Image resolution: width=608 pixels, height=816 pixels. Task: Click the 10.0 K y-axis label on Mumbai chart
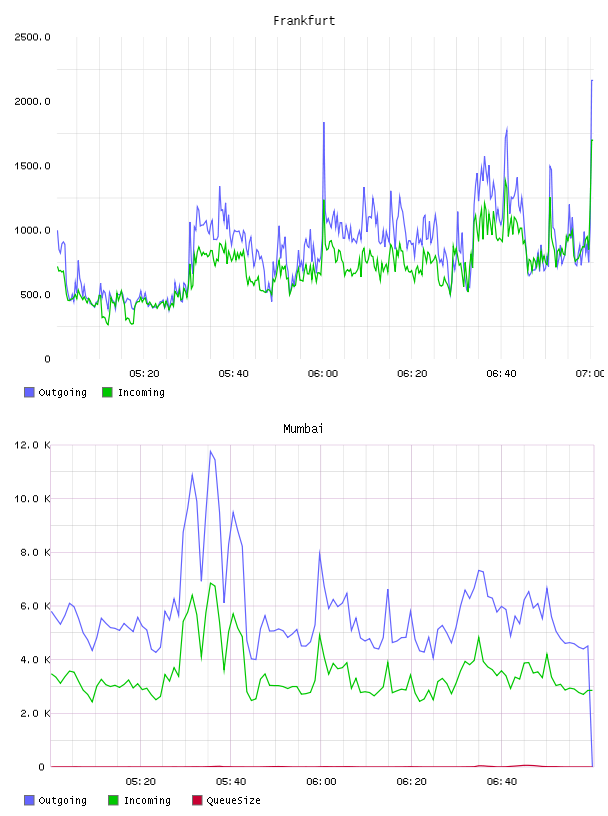pos(32,499)
